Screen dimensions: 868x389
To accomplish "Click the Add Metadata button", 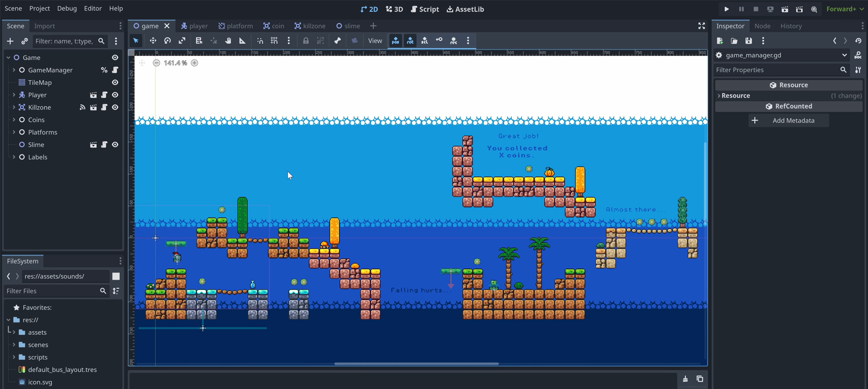I will tap(789, 120).
